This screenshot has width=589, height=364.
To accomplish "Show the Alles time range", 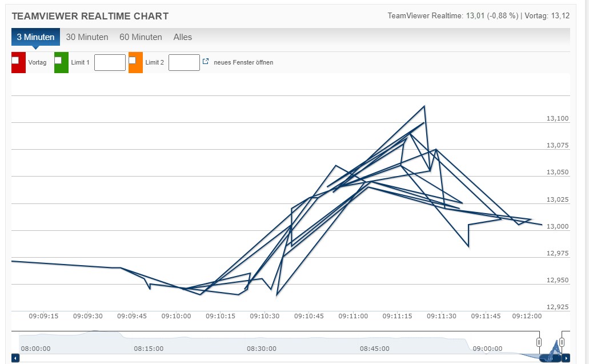I will [x=183, y=37].
